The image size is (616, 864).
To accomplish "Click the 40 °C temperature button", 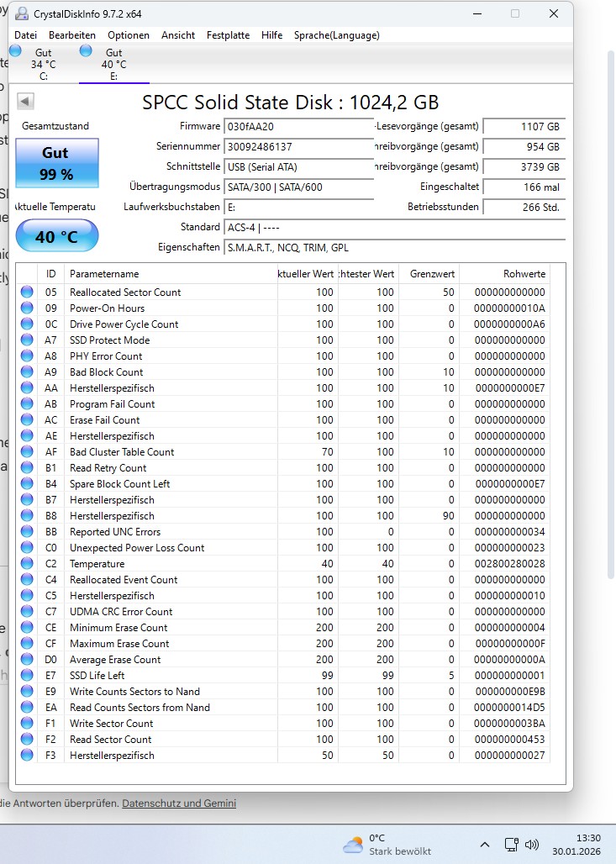I will click(56, 237).
